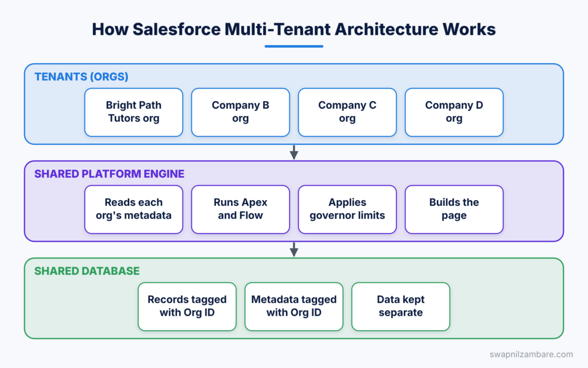The height and width of the screenshot is (368, 588).
Task: Click the TENANTS (ORGS) heading
Action: tap(82, 76)
